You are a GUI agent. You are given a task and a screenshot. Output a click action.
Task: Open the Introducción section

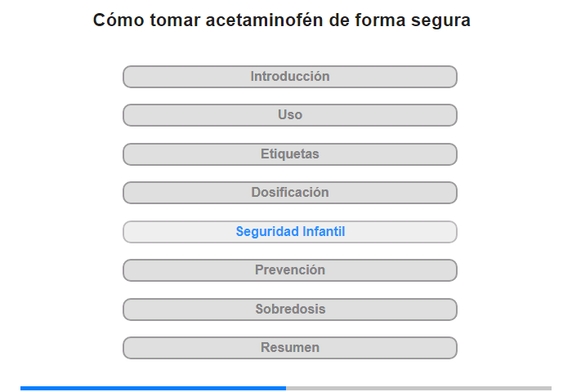tap(290, 77)
